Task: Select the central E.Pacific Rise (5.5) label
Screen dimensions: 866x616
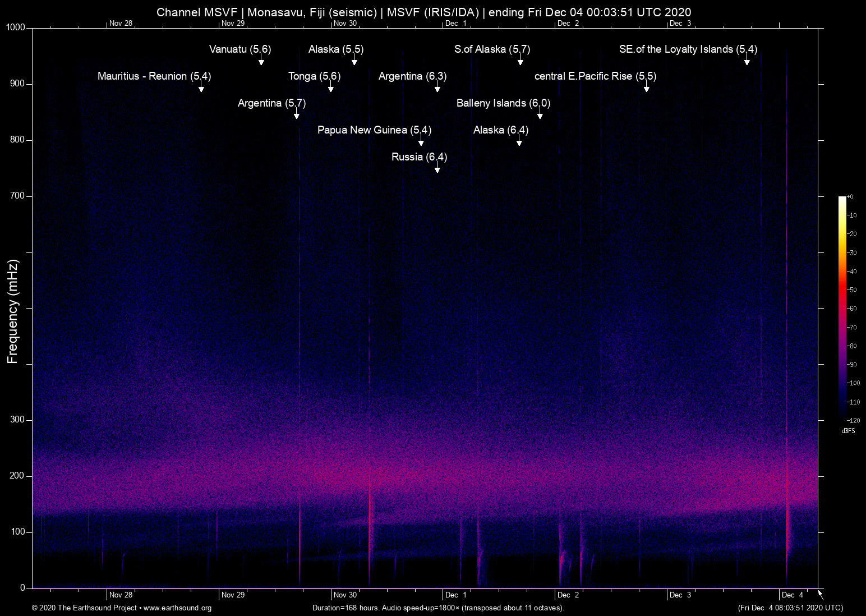Action: click(595, 76)
